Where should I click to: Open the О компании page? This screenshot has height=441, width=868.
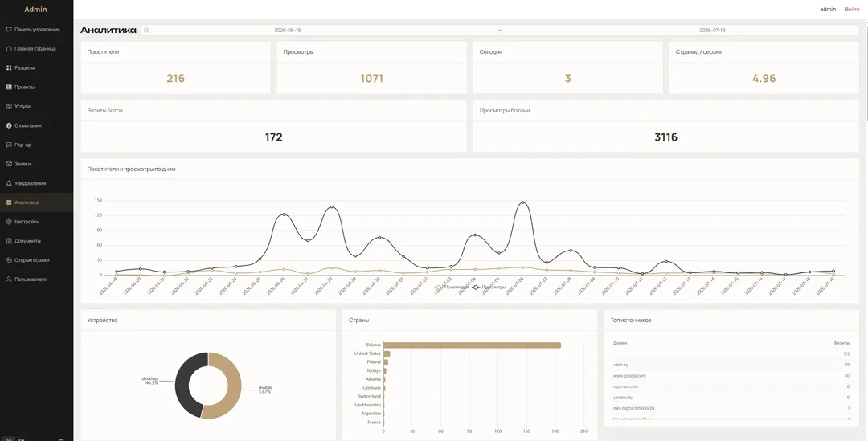coord(36,125)
